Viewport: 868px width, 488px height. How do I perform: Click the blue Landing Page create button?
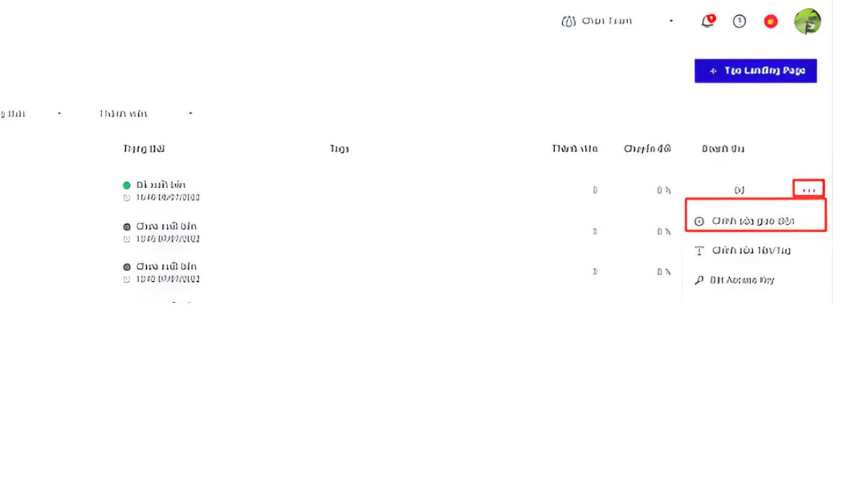(755, 71)
